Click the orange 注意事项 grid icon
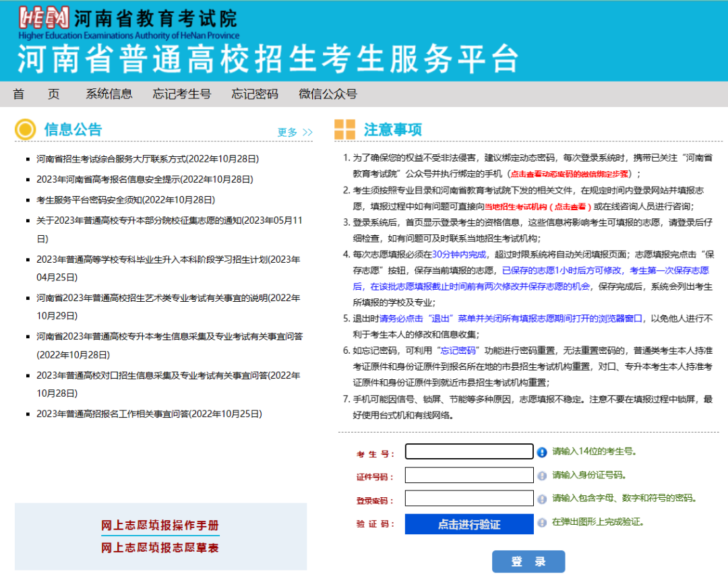 tap(344, 129)
